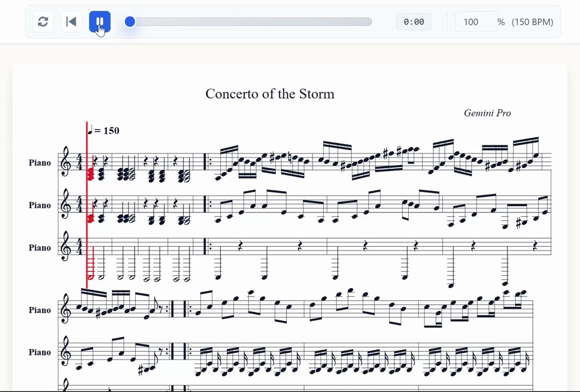Click the third staff Piano label in the first system
This screenshot has width=580, height=392.
[x=40, y=248]
